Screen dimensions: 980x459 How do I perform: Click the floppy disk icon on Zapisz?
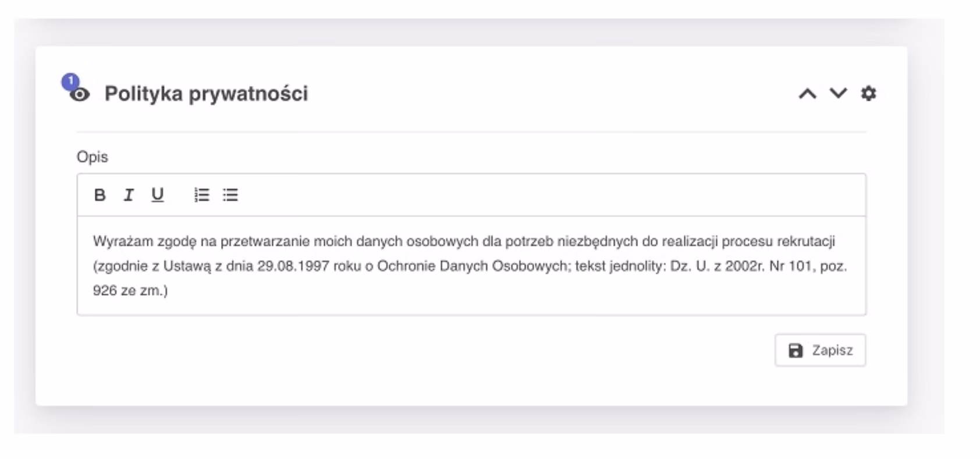click(x=796, y=350)
